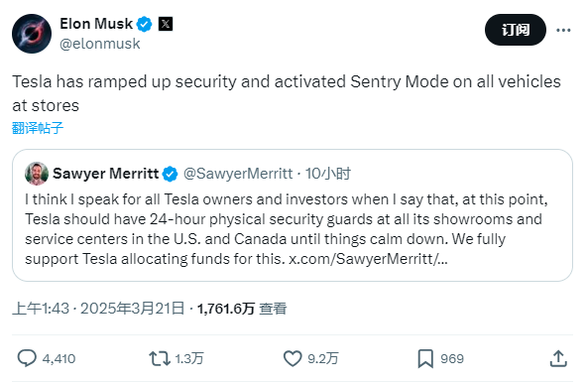Click the X affiliation badge beside Elon Musk
The image size is (588, 384).
point(166,24)
